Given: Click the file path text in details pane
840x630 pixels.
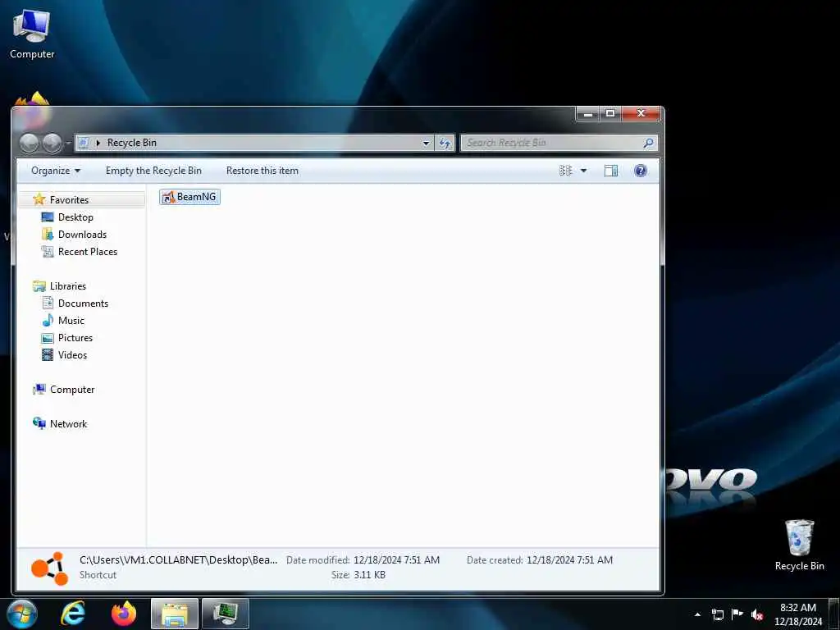Looking at the screenshot, I should coord(178,559).
